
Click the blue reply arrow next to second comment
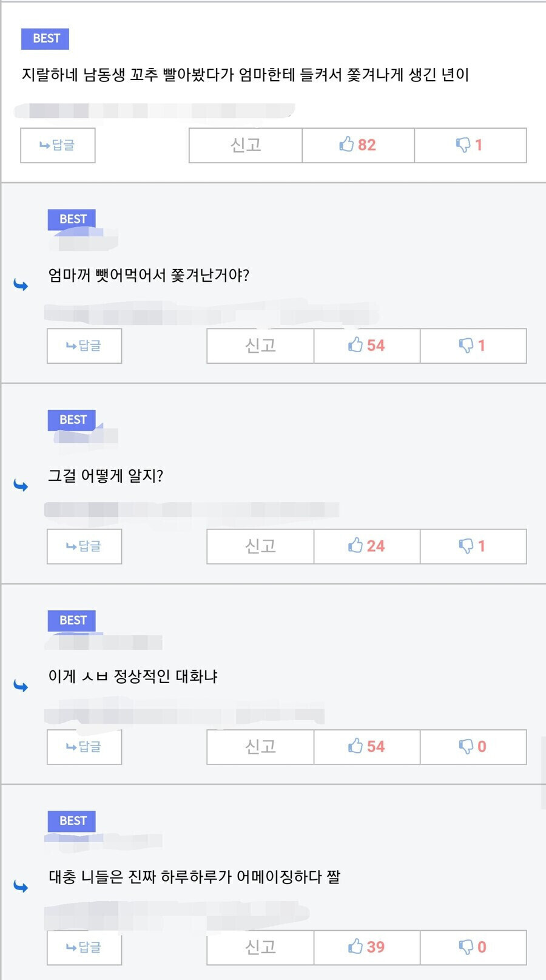(x=20, y=284)
